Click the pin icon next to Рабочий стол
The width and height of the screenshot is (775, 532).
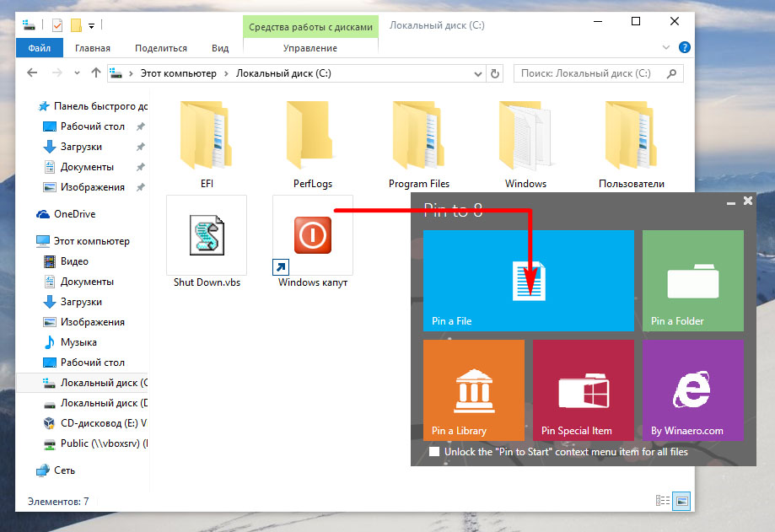[x=140, y=126]
